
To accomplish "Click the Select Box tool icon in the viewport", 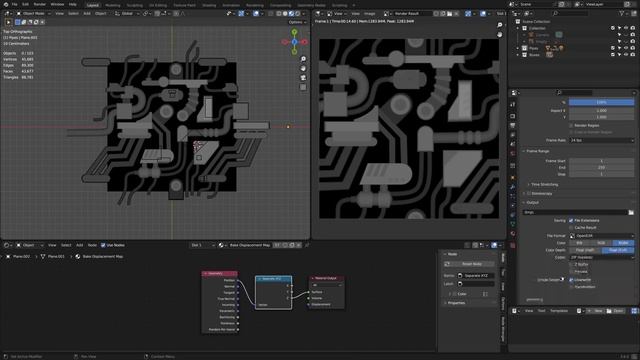I will [x=8, y=22].
